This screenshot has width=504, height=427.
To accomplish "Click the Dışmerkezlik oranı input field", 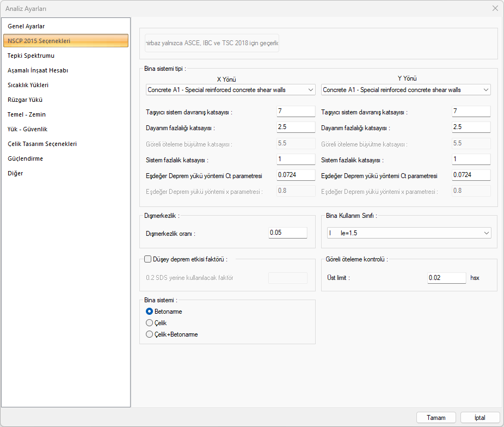I will [288, 233].
